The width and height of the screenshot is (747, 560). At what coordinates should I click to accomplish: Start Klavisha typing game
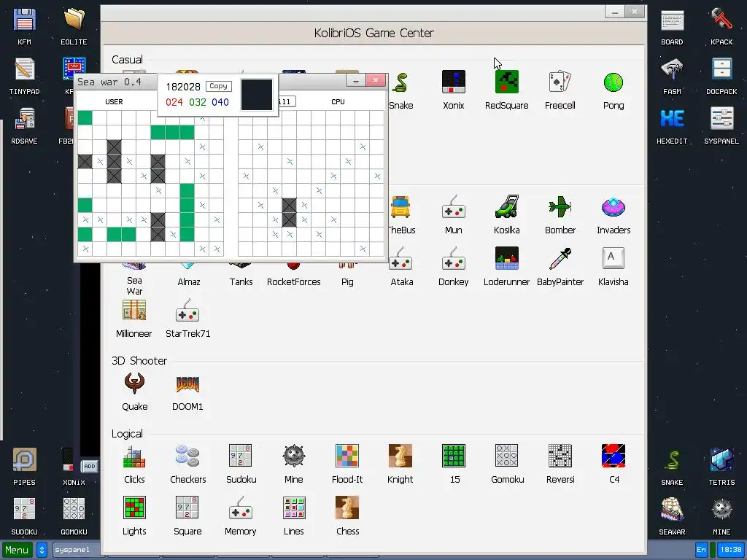(613, 267)
